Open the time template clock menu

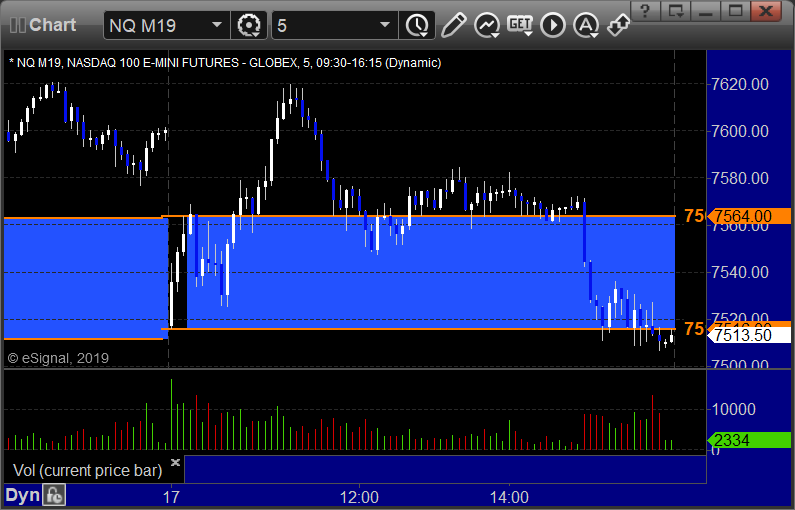pos(417,25)
